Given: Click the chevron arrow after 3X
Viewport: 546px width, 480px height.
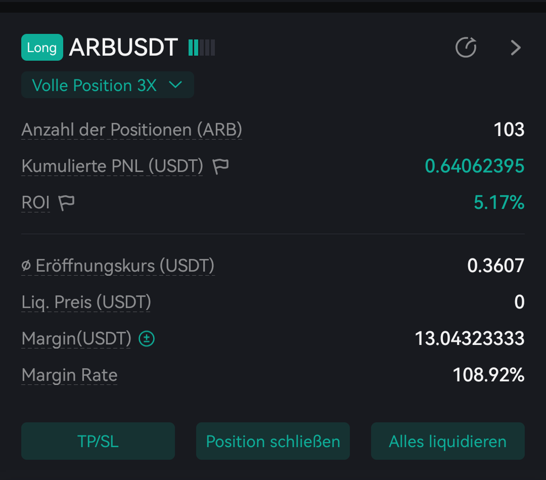Looking at the screenshot, I should point(175,85).
